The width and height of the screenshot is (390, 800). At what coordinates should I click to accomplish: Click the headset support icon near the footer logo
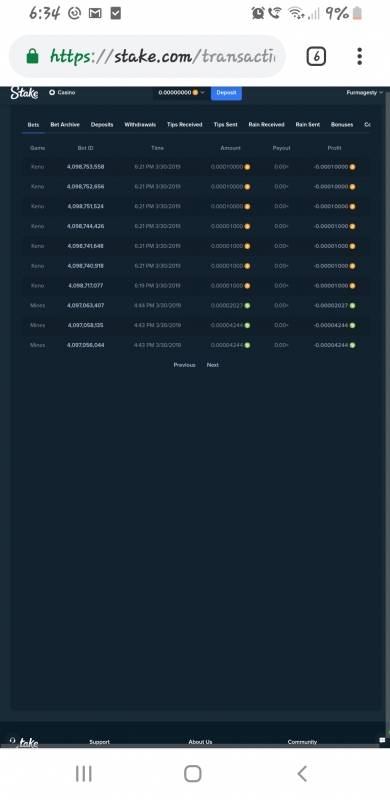(x=12, y=740)
